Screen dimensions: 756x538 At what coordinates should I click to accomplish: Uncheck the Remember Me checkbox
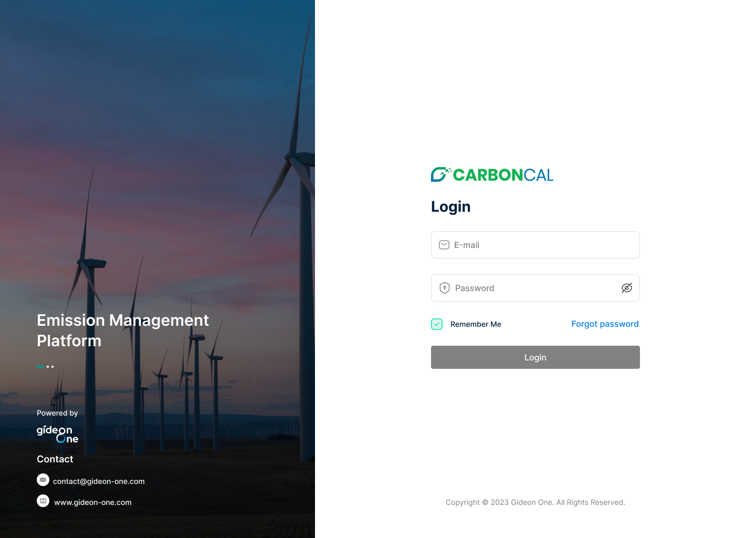437,324
